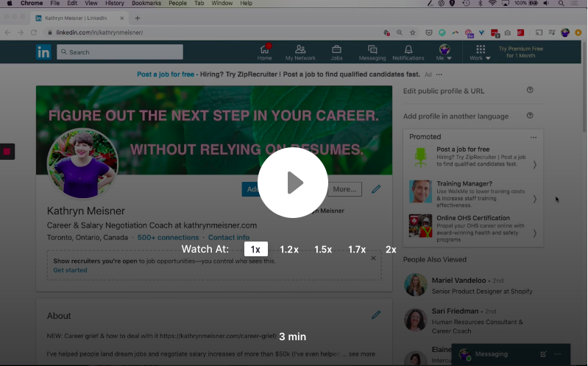Open the History menu in menu bar
This screenshot has width=588, height=366.
click(x=115, y=4)
